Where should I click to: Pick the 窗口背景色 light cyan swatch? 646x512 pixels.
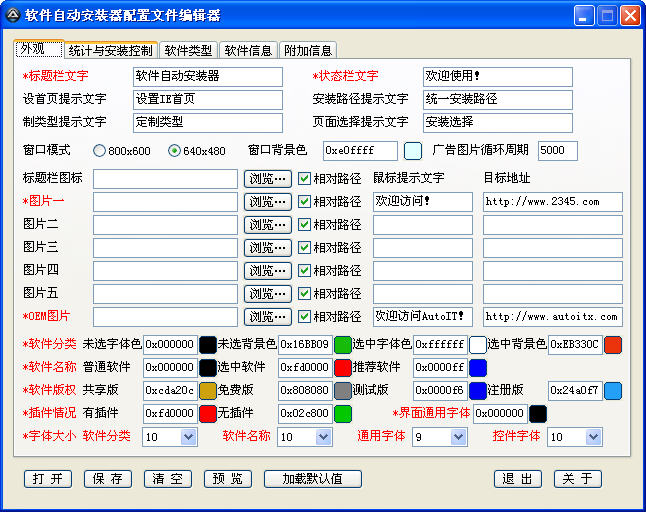click(413, 151)
